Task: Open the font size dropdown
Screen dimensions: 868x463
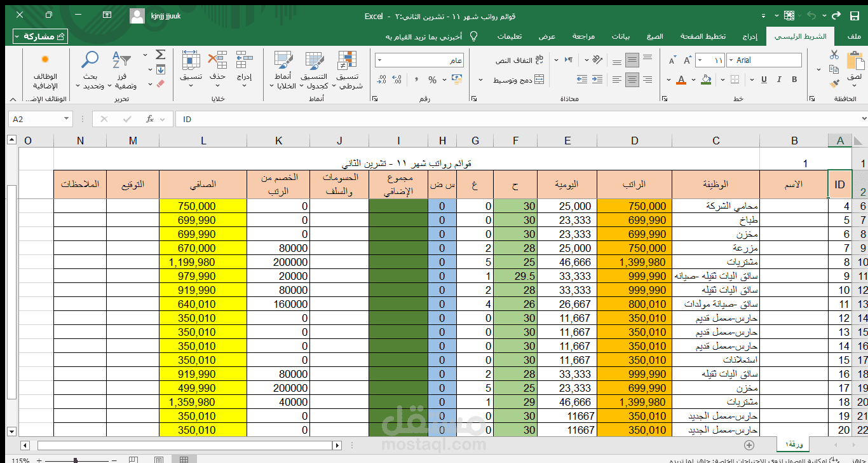Action: point(700,60)
